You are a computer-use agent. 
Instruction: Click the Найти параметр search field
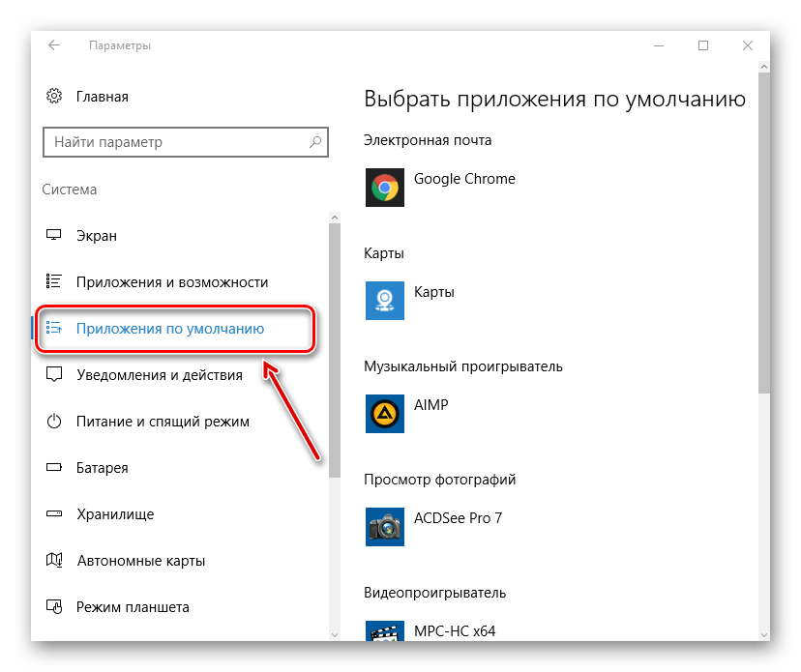pos(174,142)
